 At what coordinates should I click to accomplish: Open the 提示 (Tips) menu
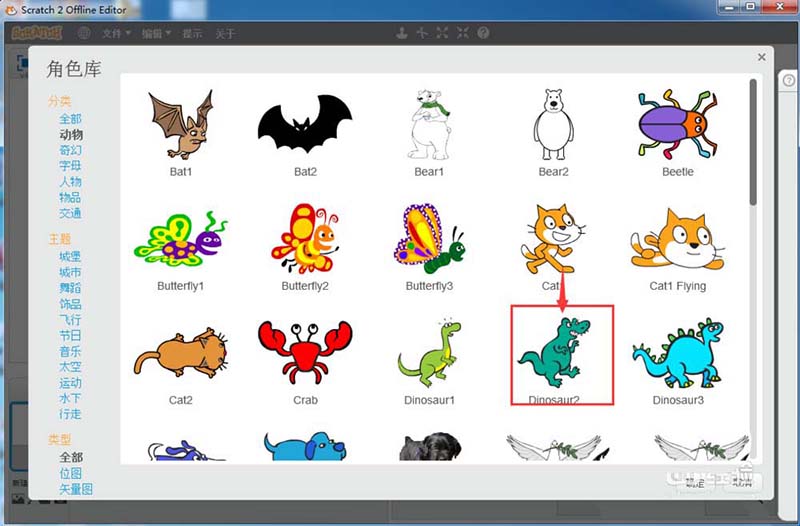(x=192, y=33)
